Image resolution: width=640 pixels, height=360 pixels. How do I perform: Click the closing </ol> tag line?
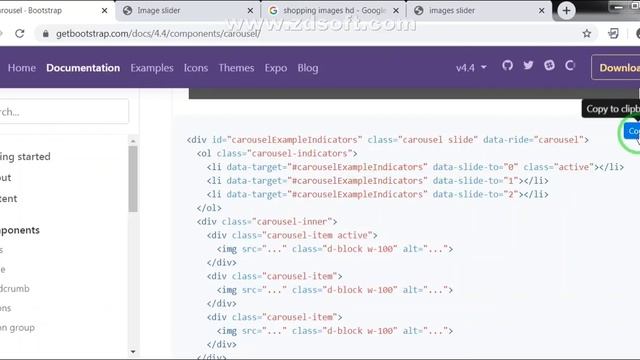[209, 208]
